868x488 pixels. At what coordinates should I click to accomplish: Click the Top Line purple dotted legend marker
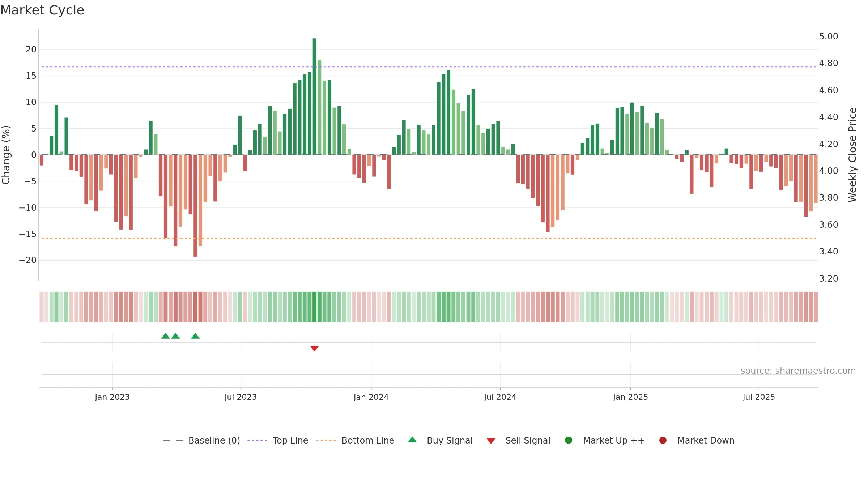[x=257, y=440]
